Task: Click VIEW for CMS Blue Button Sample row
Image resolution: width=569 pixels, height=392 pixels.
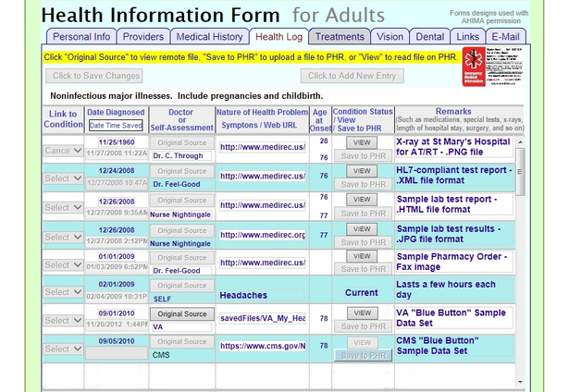Action: [363, 343]
